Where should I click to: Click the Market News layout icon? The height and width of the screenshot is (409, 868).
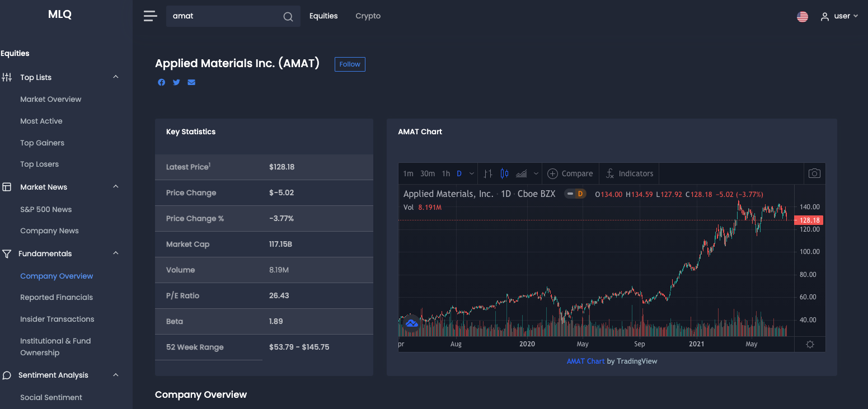coord(7,187)
